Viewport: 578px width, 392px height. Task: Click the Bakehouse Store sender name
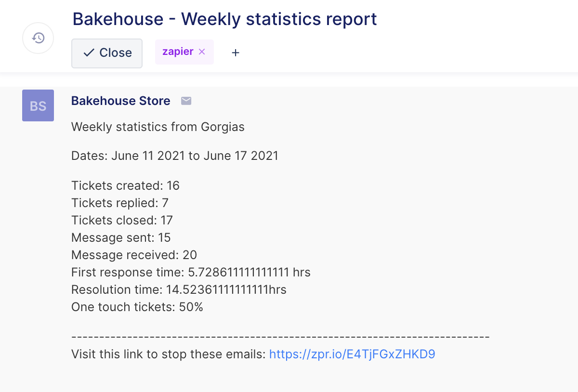pos(121,101)
